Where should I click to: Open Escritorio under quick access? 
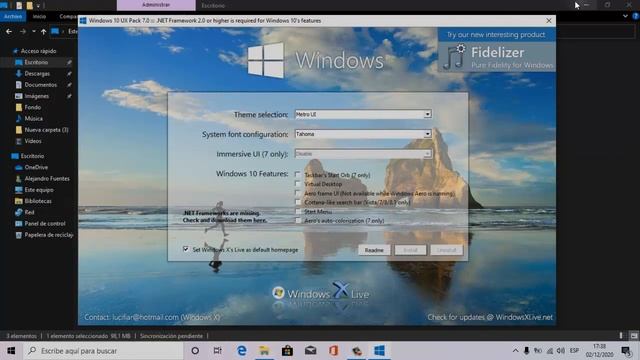[36, 62]
